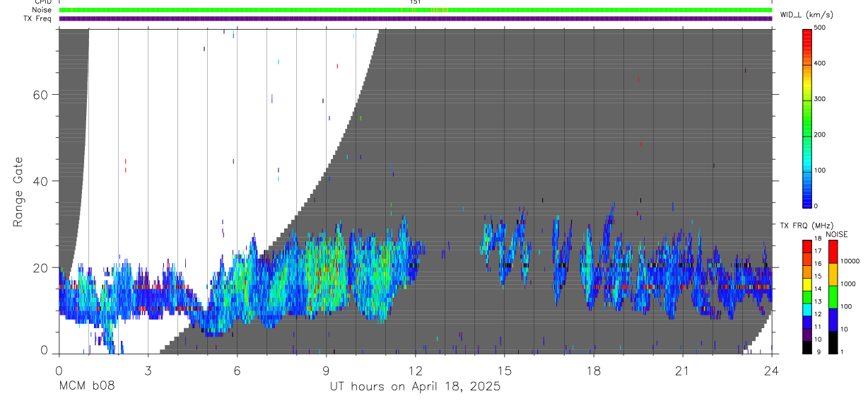
Task: Click the '9' label in TX FRQ legend
Action: [819, 352]
